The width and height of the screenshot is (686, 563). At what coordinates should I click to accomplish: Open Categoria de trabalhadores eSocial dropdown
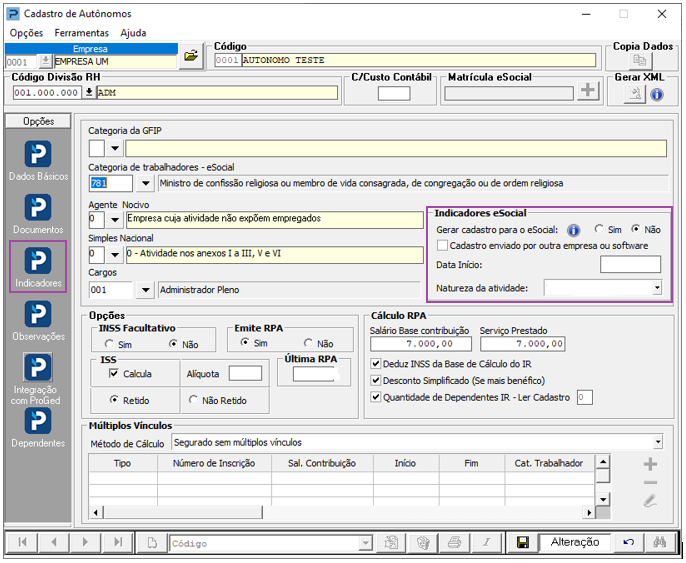[146, 183]
